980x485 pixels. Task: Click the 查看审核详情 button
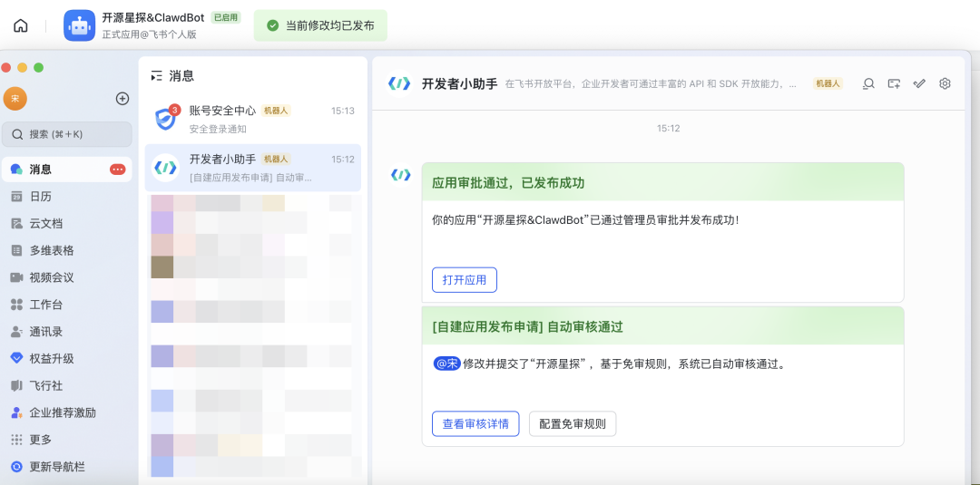pos(475,424)
